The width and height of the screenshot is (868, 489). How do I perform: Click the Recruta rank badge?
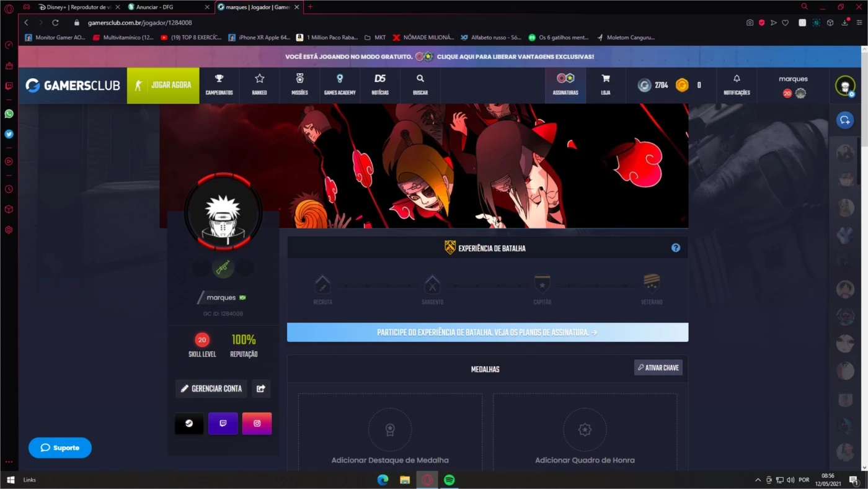(x=322, y=285)
